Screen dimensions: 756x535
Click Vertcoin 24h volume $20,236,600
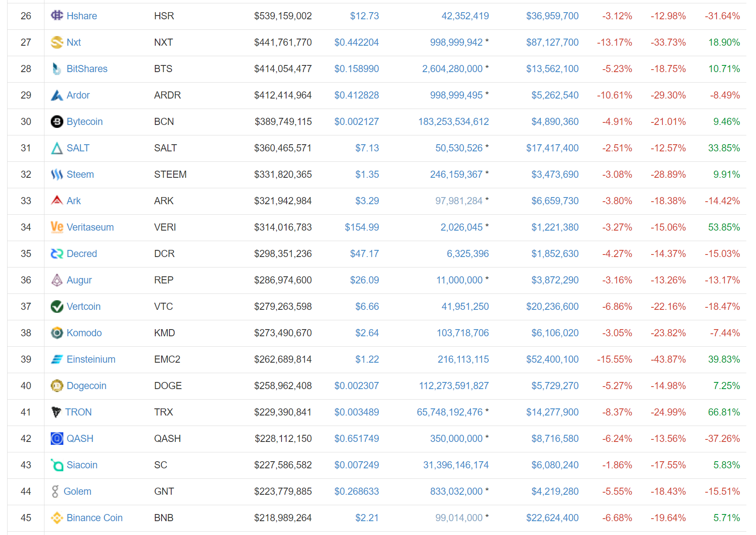click(553, 306)
